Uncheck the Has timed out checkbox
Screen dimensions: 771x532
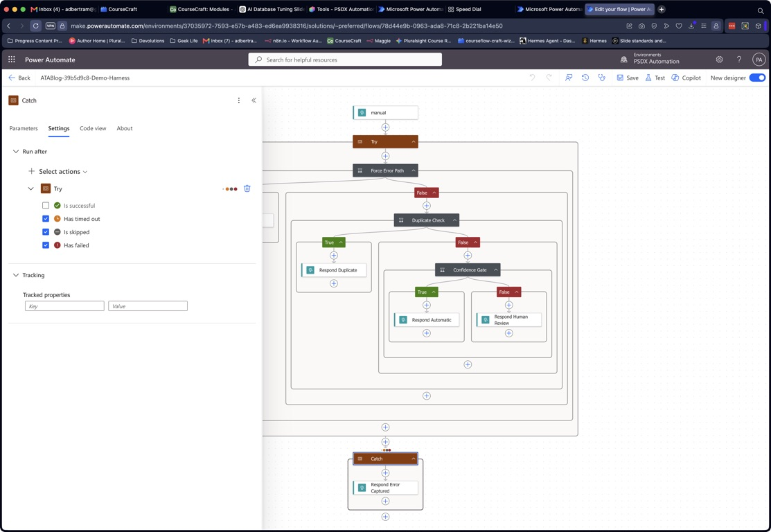tap(46, 219)
